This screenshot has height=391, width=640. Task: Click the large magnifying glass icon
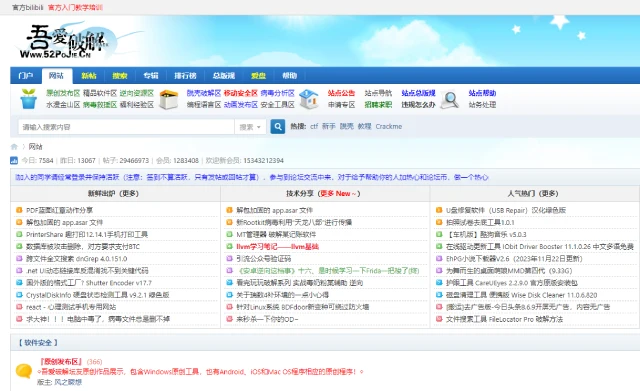450,99
